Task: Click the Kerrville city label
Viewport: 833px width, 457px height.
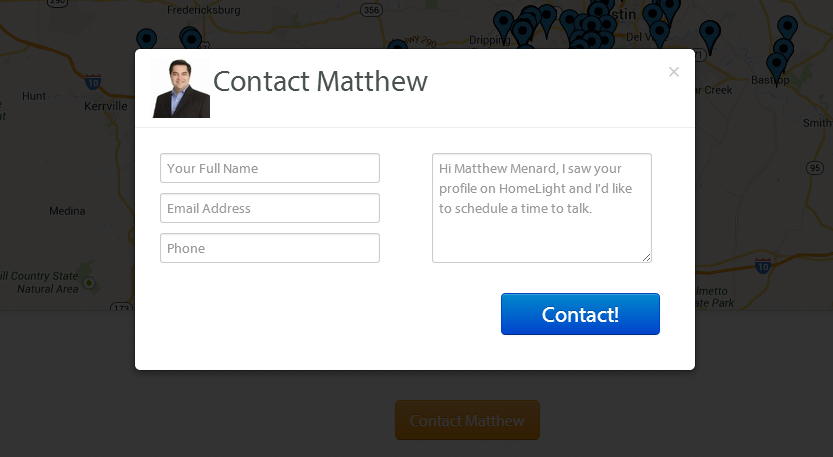Action: (x=106, y=106)
